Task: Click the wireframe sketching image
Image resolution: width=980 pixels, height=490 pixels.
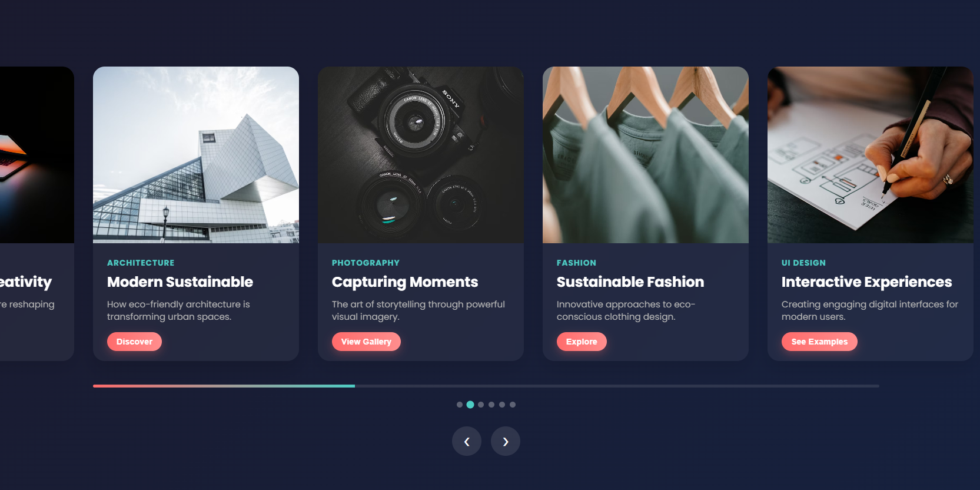Action: coord(871,155)
